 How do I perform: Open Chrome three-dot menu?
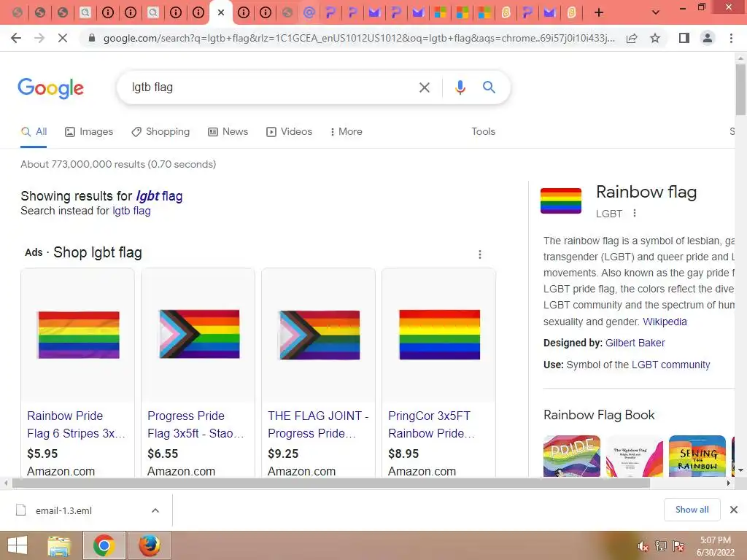point(731,38)
